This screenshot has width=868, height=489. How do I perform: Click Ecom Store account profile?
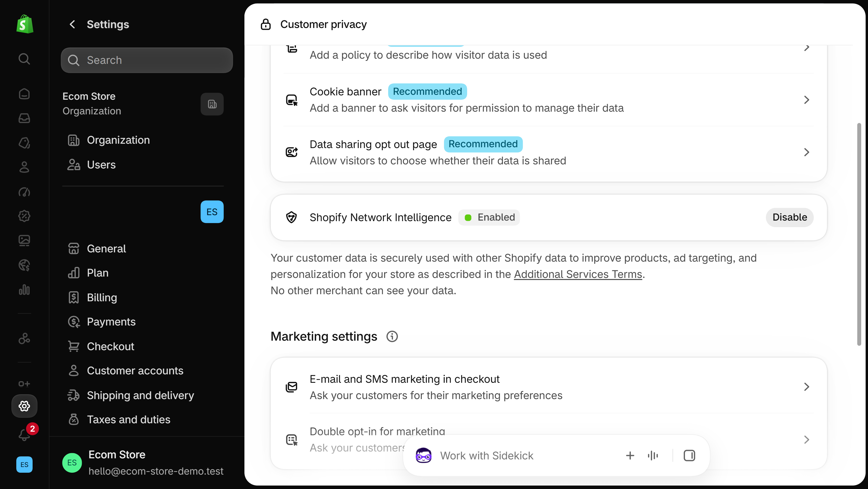143,463
